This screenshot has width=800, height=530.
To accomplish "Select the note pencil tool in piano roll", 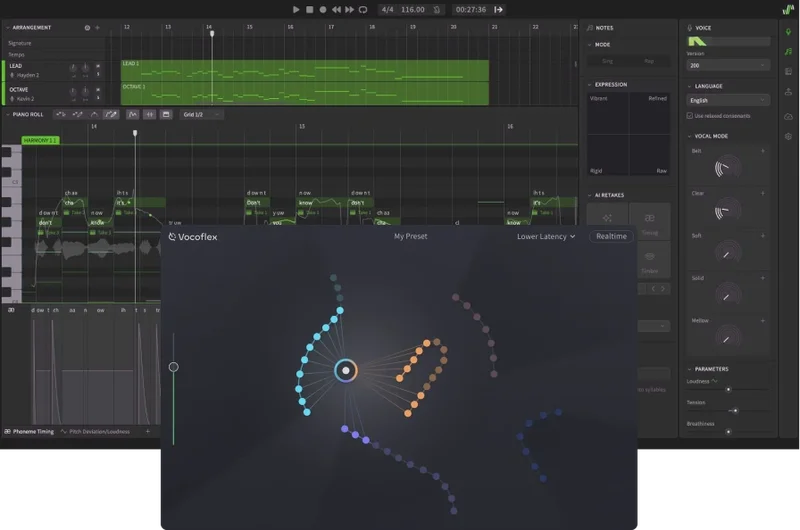I will click(x=78, y=114).
